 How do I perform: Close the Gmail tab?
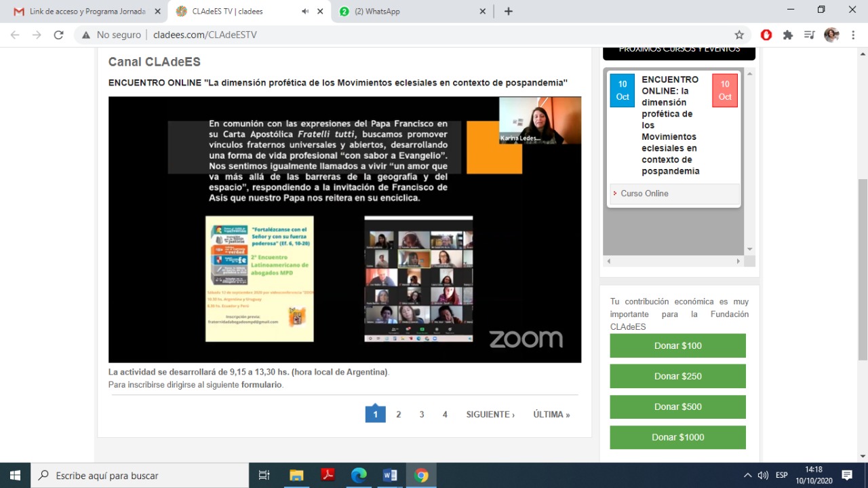(x=157, y=12)
